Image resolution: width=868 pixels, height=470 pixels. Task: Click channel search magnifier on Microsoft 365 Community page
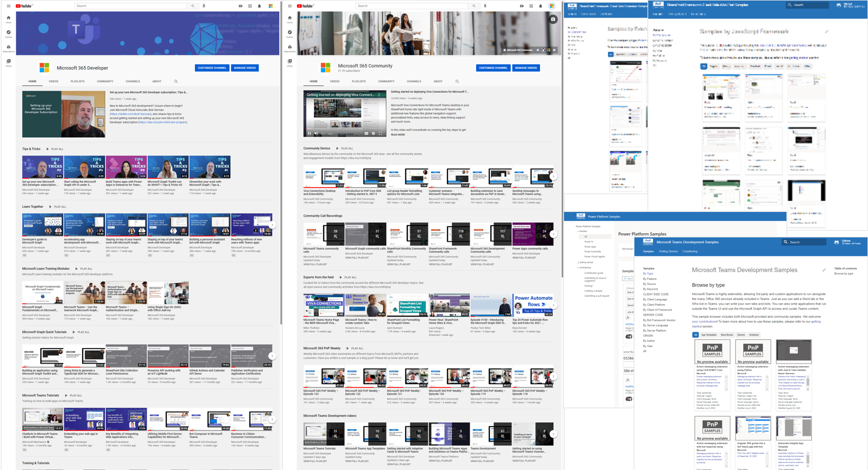457,82
